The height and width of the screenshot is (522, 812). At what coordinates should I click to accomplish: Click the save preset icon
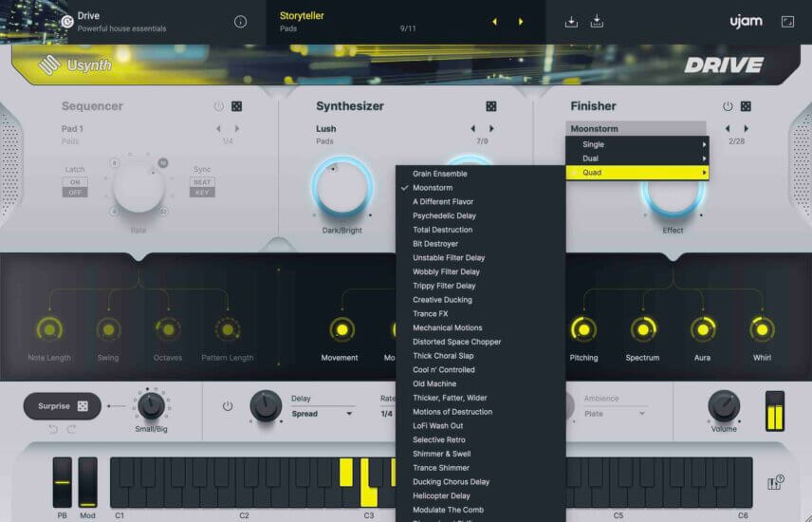click(x=571, y=22)
